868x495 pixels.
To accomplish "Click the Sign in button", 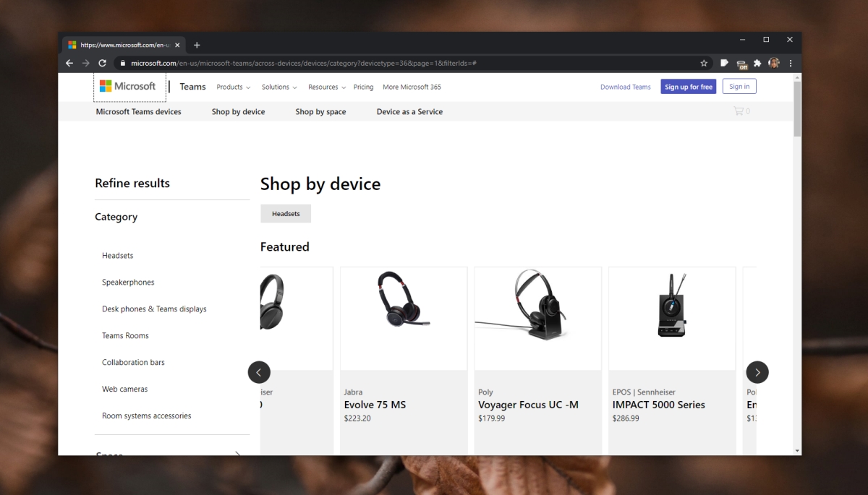I will (x=739, y=87).
